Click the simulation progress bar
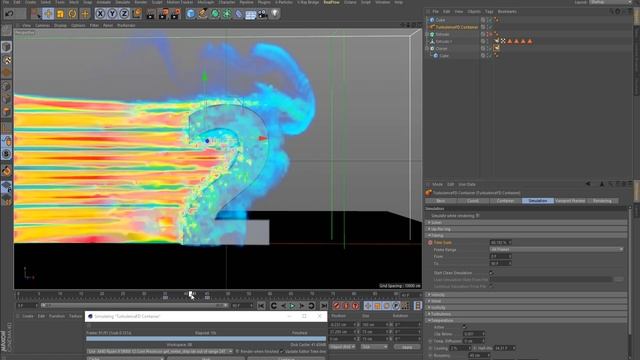 tap(206, 338)
